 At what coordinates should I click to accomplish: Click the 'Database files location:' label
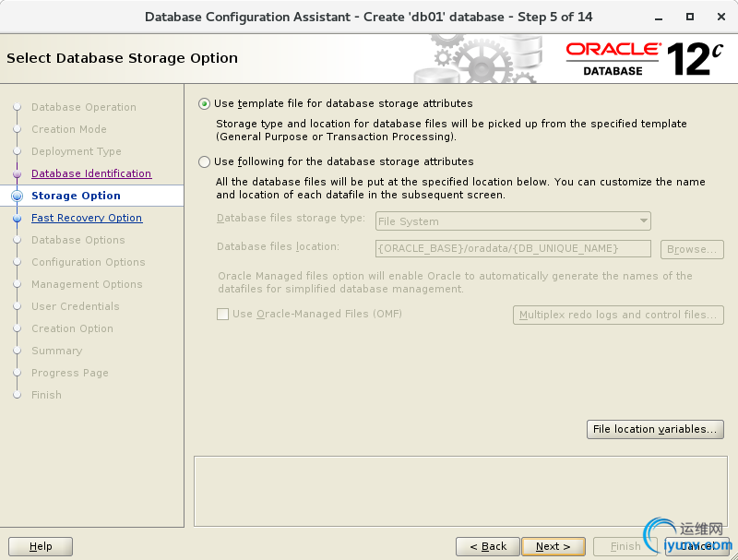tap(278, 246)
